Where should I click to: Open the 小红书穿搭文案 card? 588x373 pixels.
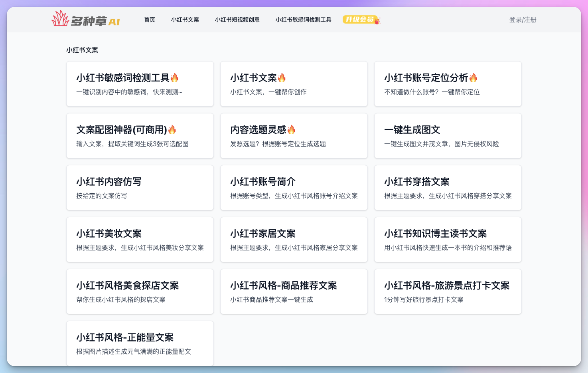click(x=448, y=188)
